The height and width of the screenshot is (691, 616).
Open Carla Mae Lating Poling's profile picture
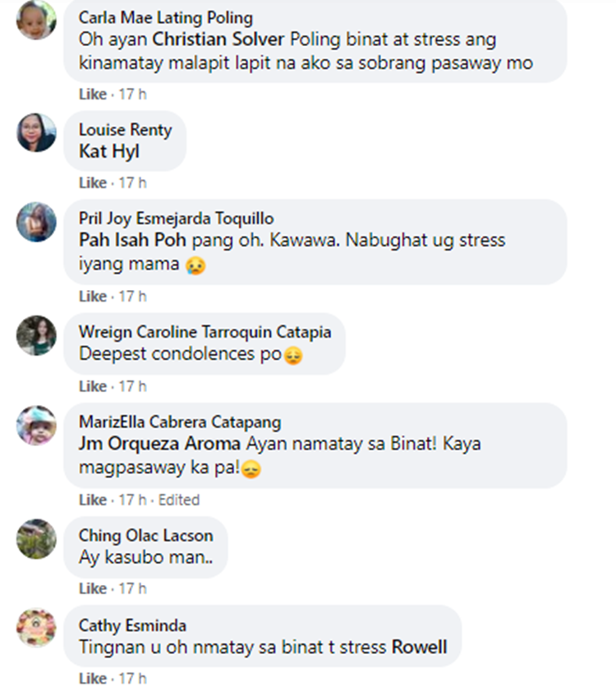coord(36,20)
